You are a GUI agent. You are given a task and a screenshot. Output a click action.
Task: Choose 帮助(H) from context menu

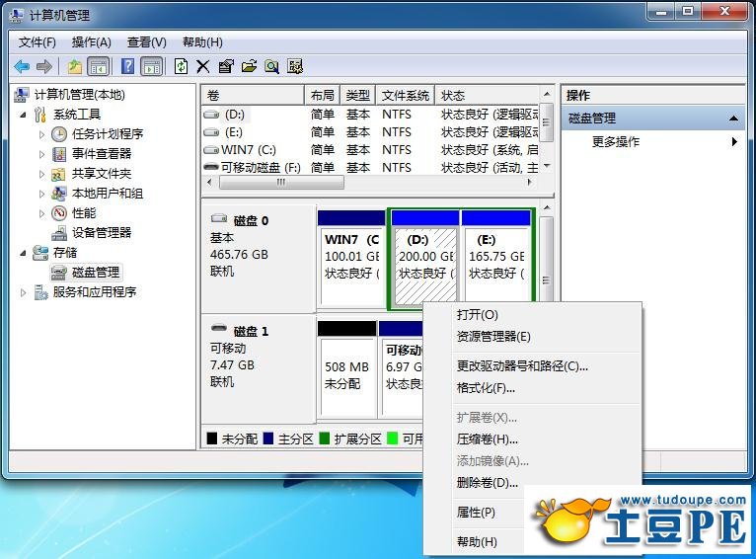[477, 542]
